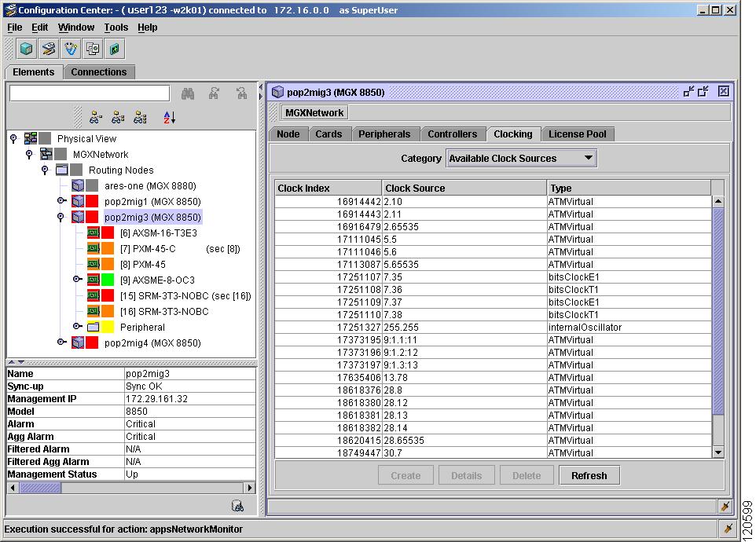Click the third tree filter icon
The width and height of the screenshot is (756, 542).
coord(140,117)
